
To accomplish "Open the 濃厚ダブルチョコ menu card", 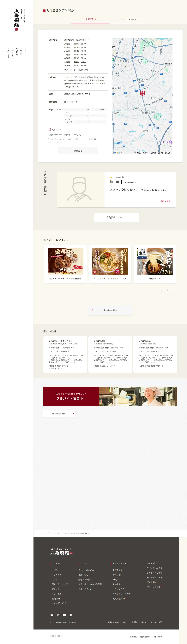I will pyautogui.click(x=66, y=264).
